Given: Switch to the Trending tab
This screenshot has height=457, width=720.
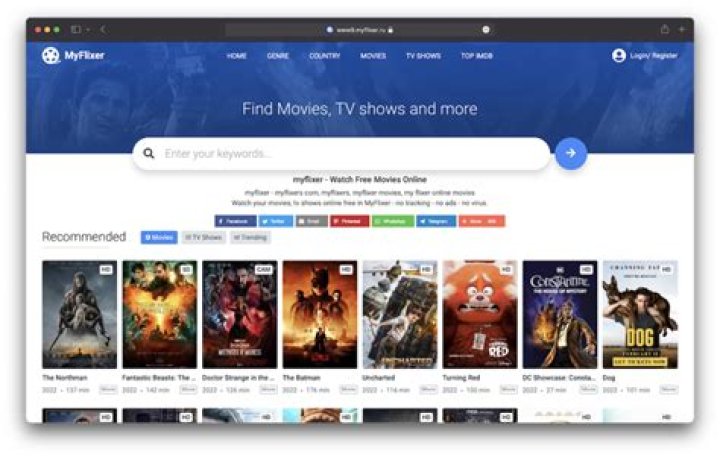Looking at the screenshot, I should (250, 238).
